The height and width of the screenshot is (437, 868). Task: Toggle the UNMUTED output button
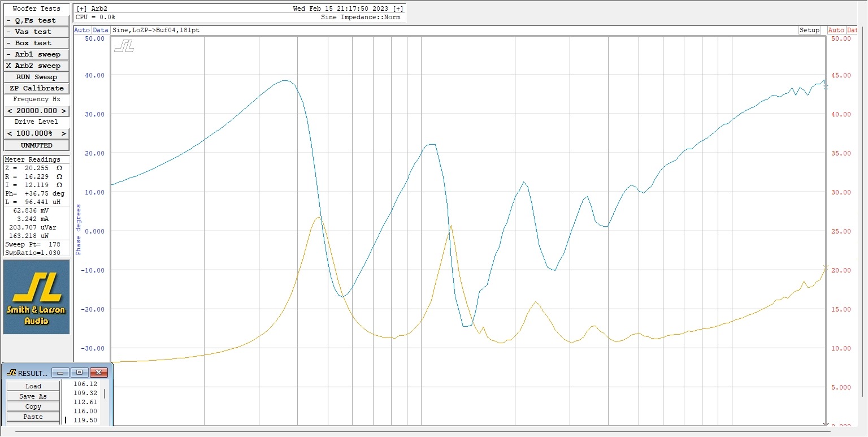pos(37,145)
